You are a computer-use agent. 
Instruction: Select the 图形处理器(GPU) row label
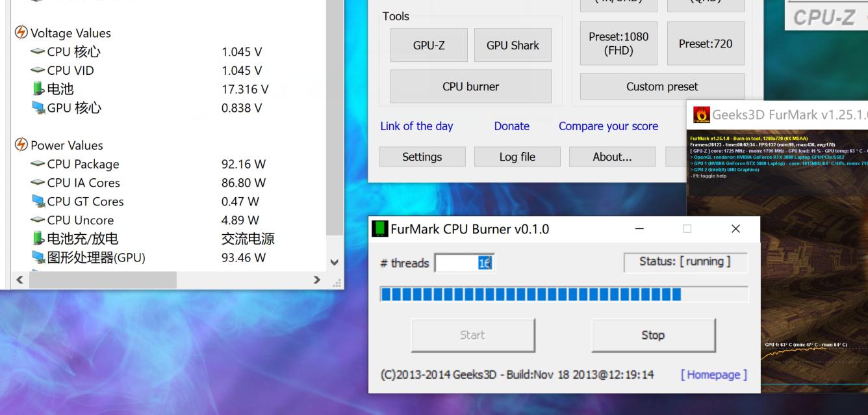point(96,258)
